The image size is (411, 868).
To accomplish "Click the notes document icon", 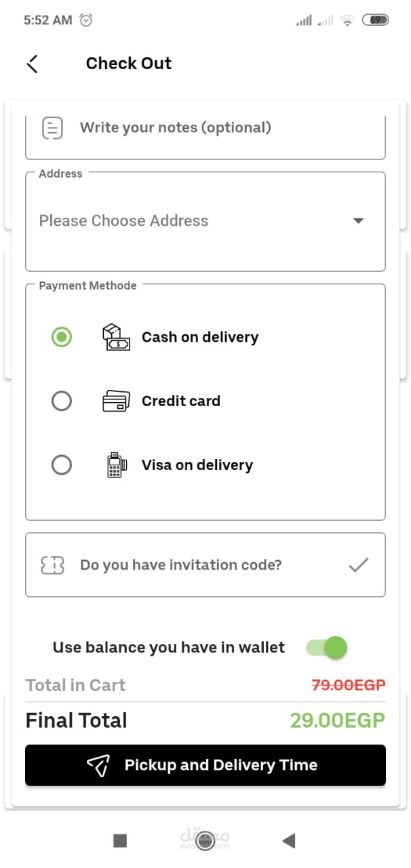I will pyautogui.click(x=52, y=127).
